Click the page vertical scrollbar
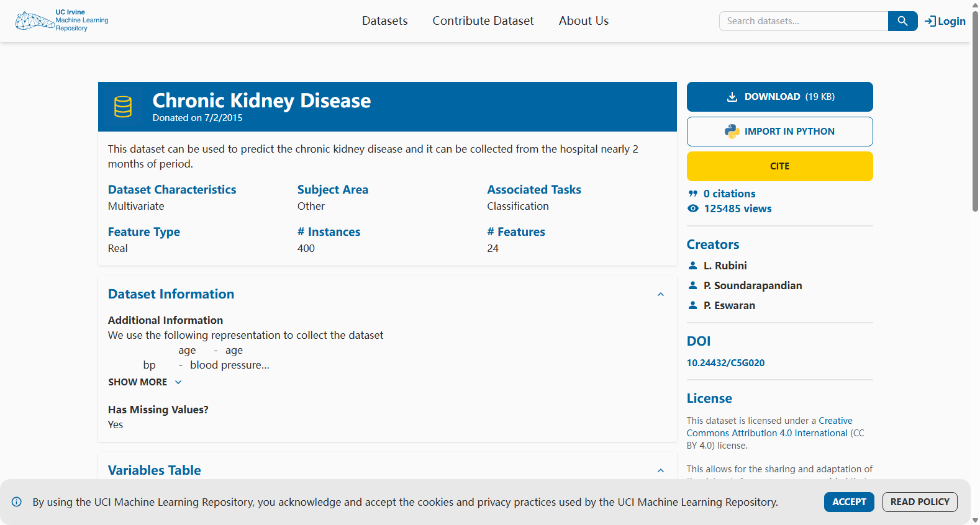The image size is (980, 525). 975,112
